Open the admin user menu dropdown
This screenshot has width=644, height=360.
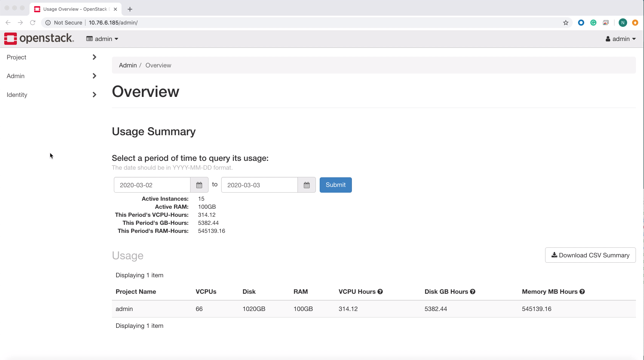point(621,39)
